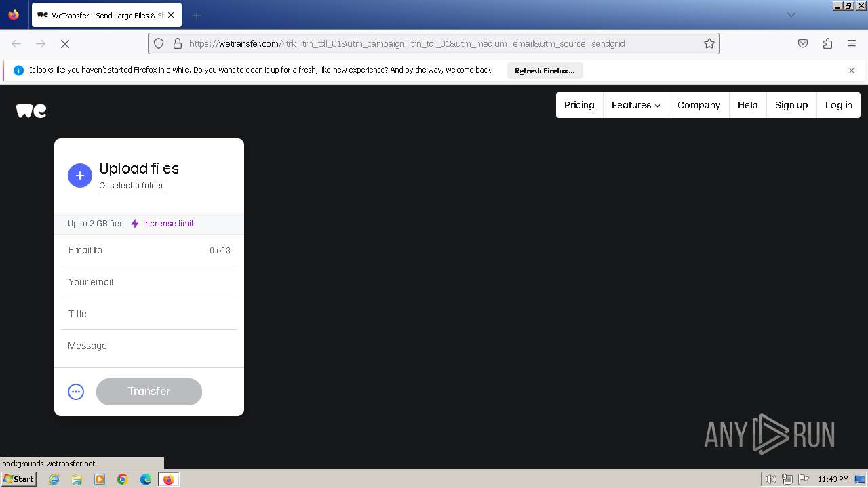
Task: Click the site security padlock icon
Action: pos(178,43)
